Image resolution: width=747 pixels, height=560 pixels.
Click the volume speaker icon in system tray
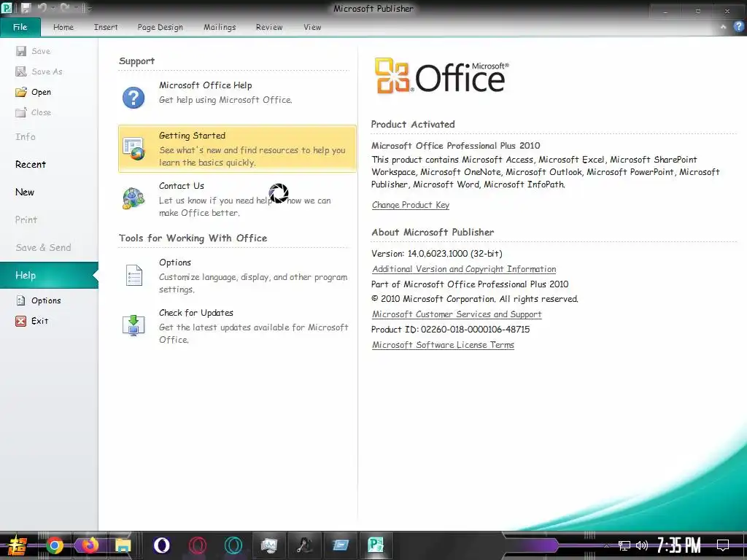point(642,545)
